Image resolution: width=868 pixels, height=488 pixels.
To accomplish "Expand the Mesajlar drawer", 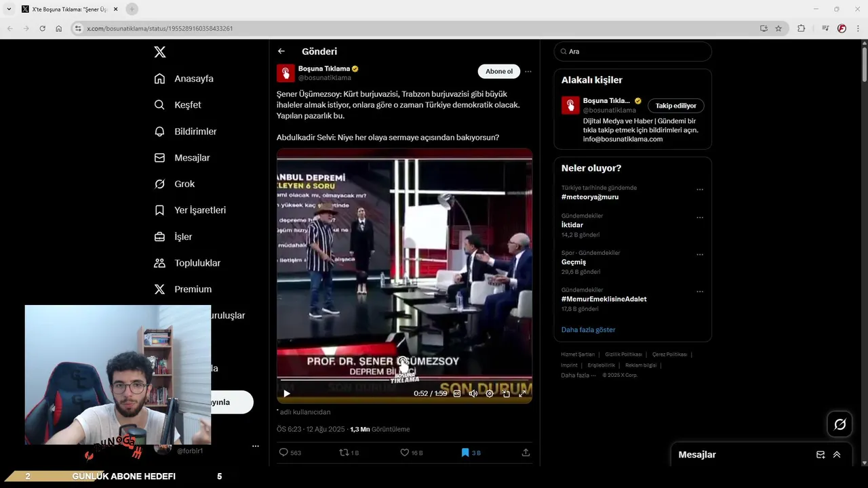I will pyautogui.click(x=837, y=455).
